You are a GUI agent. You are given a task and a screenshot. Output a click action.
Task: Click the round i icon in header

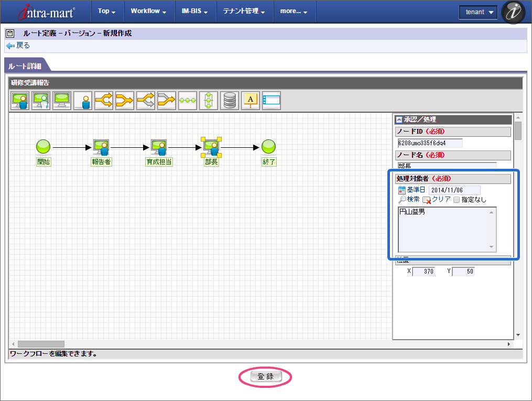(x=513, y=12)
